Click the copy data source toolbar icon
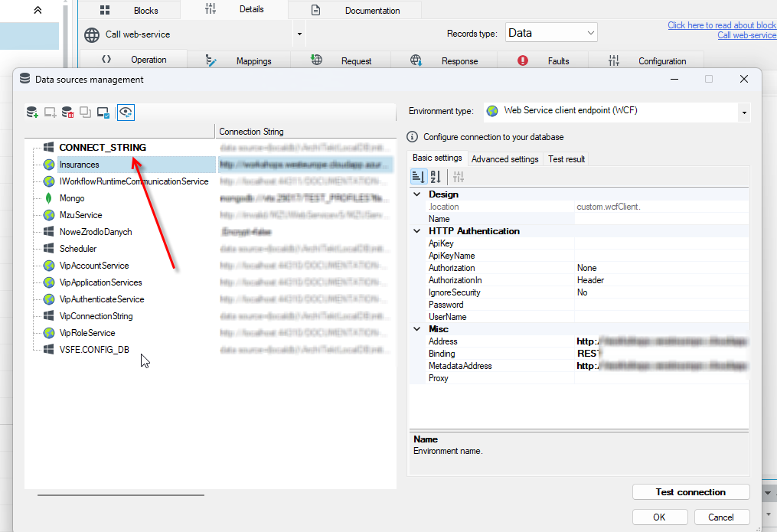The height and width of the screenshot is (532, 777). 85,113
